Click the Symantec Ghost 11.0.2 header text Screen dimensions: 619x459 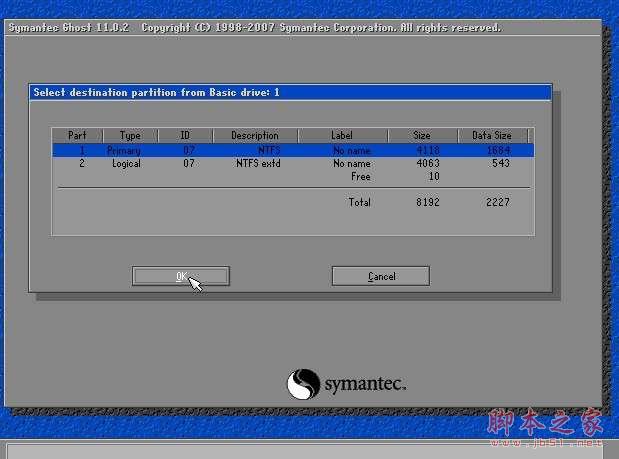68,27
